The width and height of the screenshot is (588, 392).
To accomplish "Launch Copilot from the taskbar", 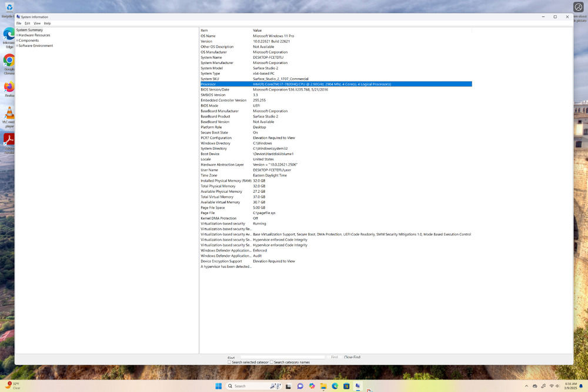I will 312,386.
